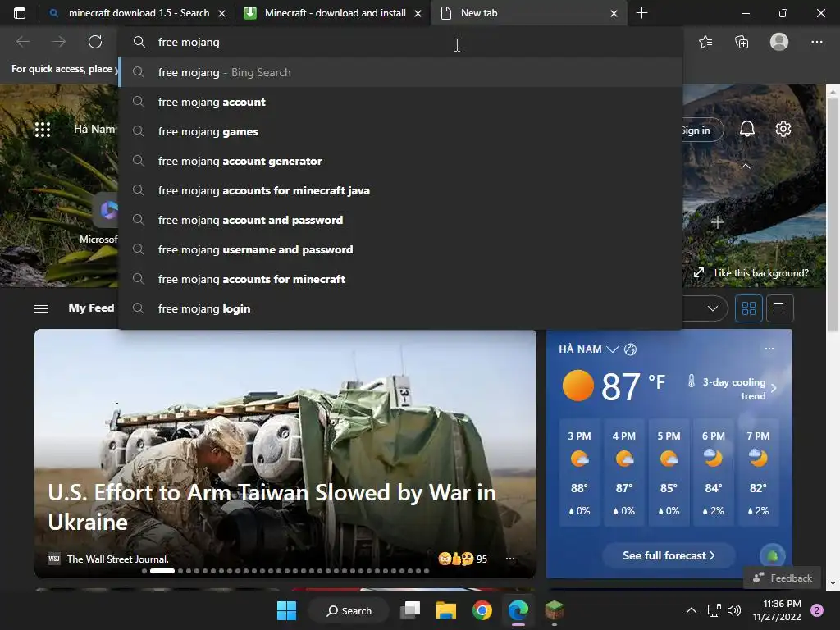840x630 pixels.
Task: Close the minecraft download 1.5 Search tab
Action: 221,13
